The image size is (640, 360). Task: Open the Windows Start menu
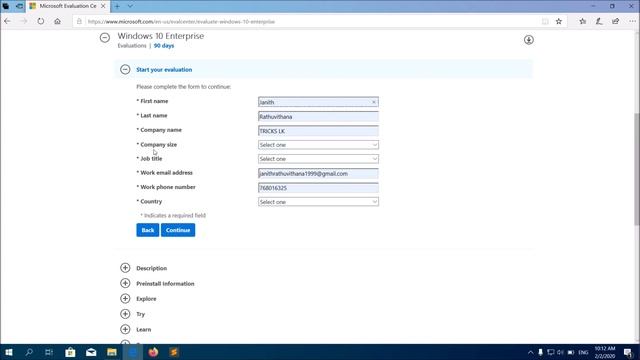[x=9, y=352]
